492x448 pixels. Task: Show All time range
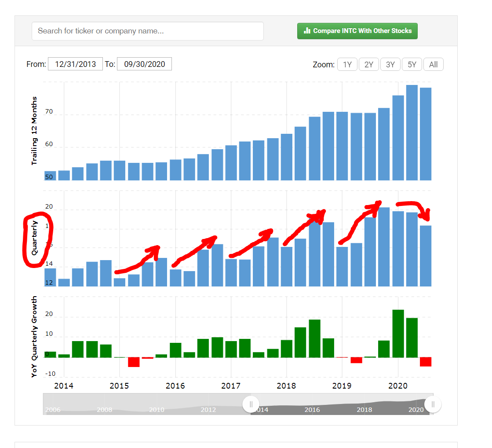(434, 65)
